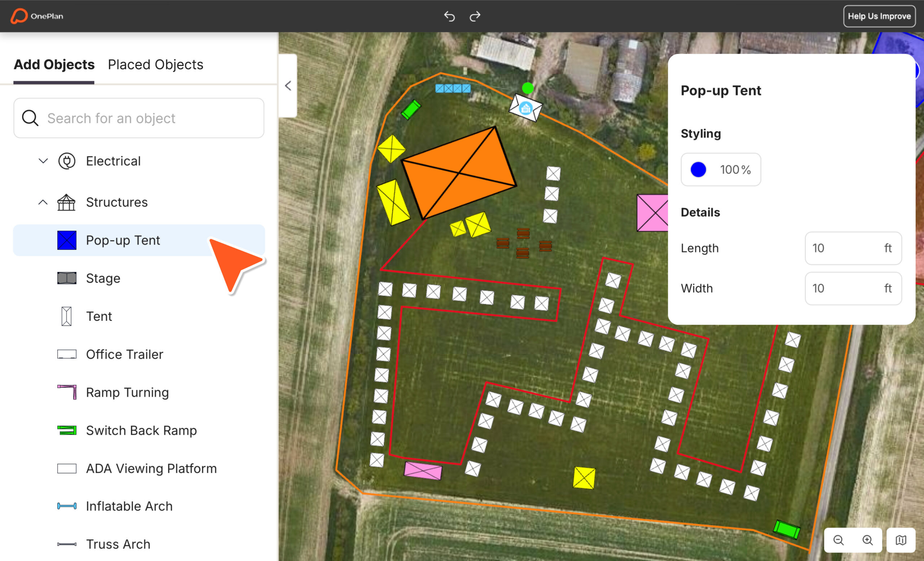This screenshot has height=561, width=924.
Task: Click the Help Us Improve button
Action: pyautogui.click(x=879, y=16)
